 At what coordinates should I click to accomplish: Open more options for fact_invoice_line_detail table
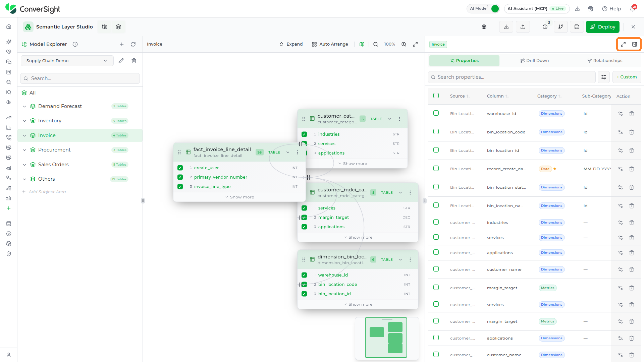pos(298,152)
